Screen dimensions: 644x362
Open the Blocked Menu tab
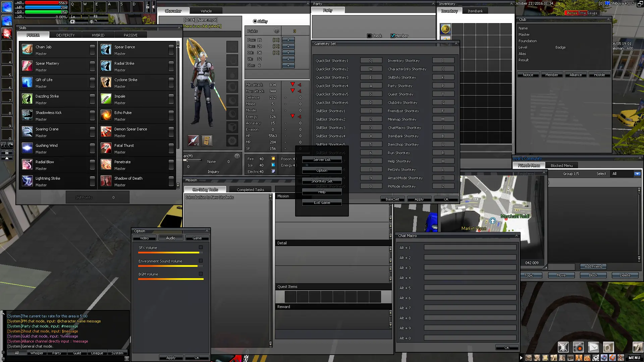point(561,166)
